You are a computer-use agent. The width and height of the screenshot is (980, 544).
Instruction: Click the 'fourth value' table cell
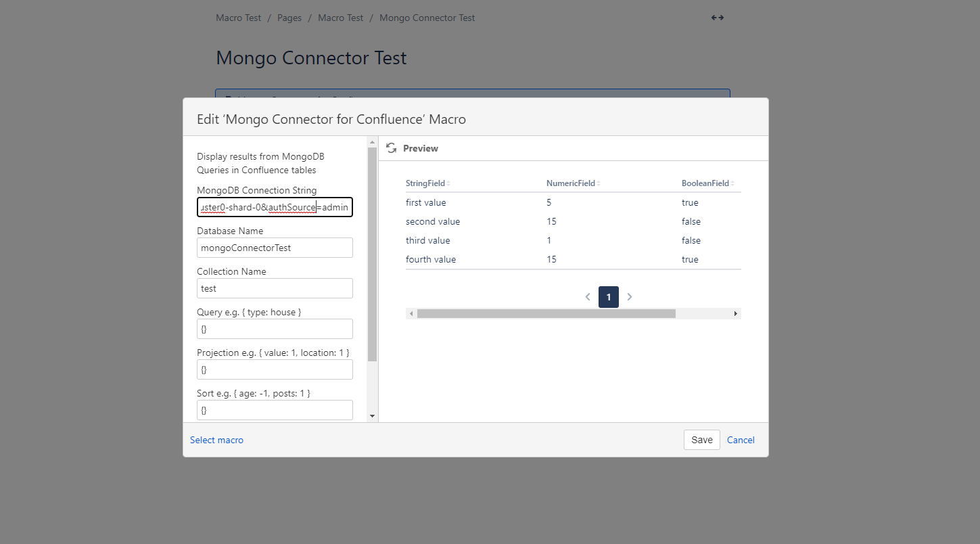coord(431,259)
